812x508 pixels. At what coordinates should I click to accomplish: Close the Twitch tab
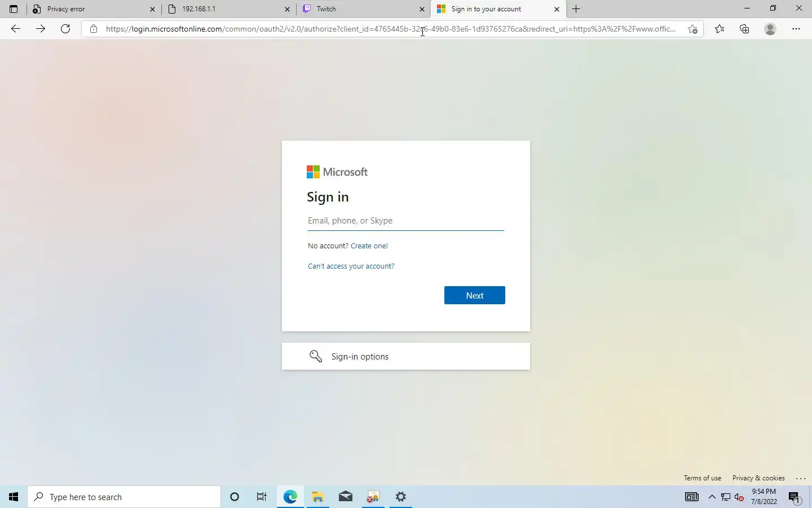(x=422, y=9)
